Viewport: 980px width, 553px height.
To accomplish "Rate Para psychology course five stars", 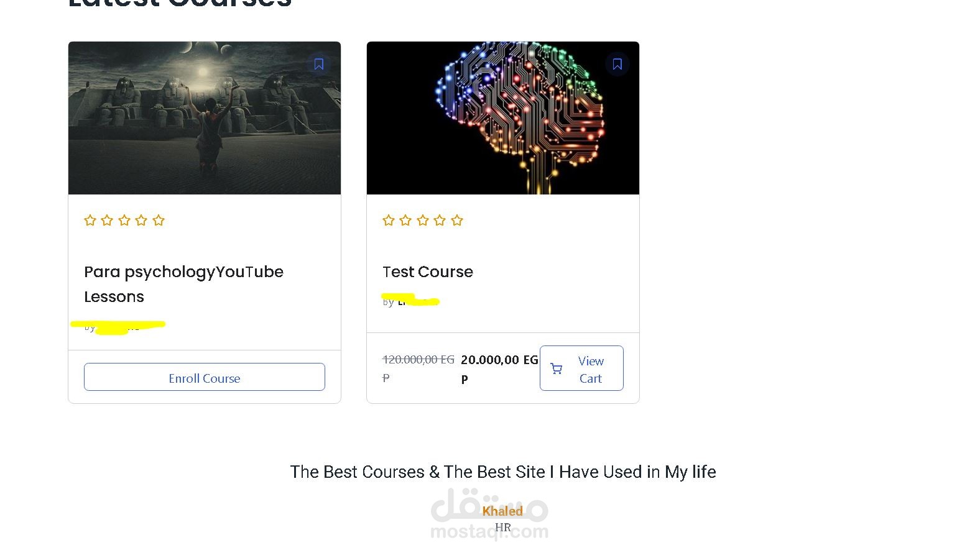I will 159,220.
